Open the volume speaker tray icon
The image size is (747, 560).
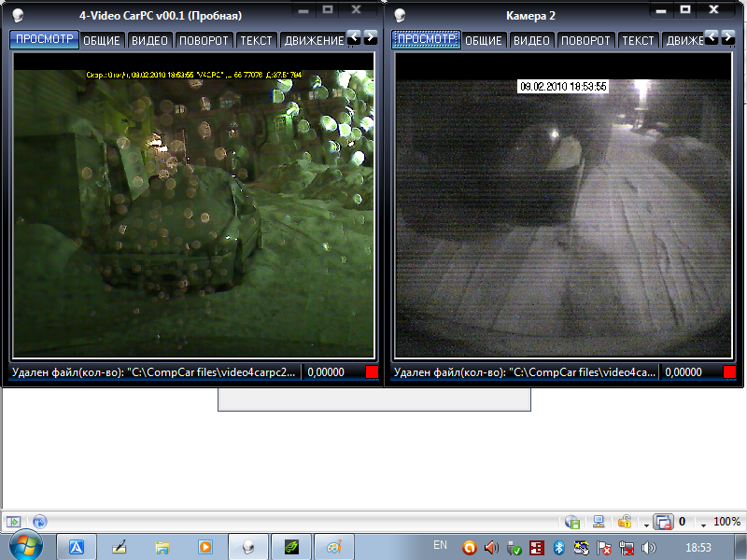coord(649,547)
